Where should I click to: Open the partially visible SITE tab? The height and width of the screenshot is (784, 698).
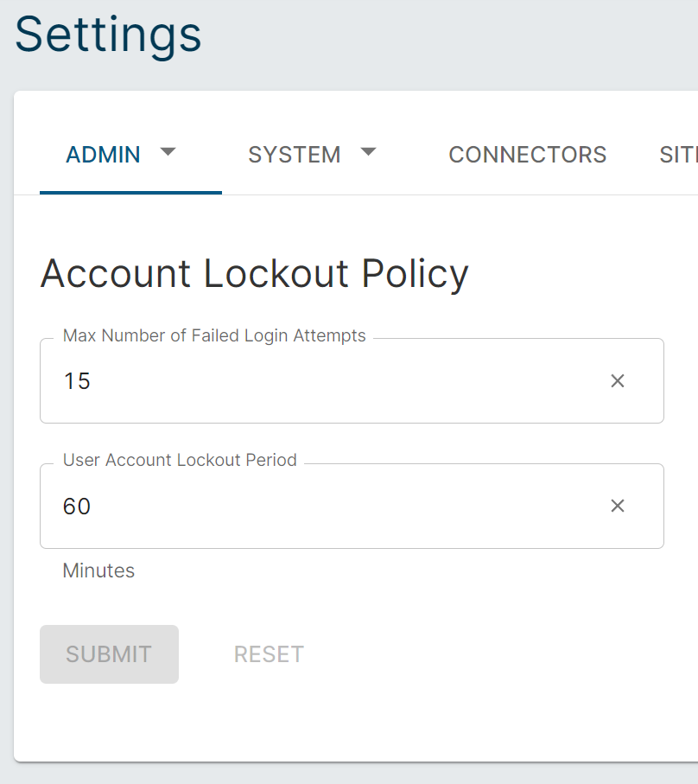[x=678, y=155]
